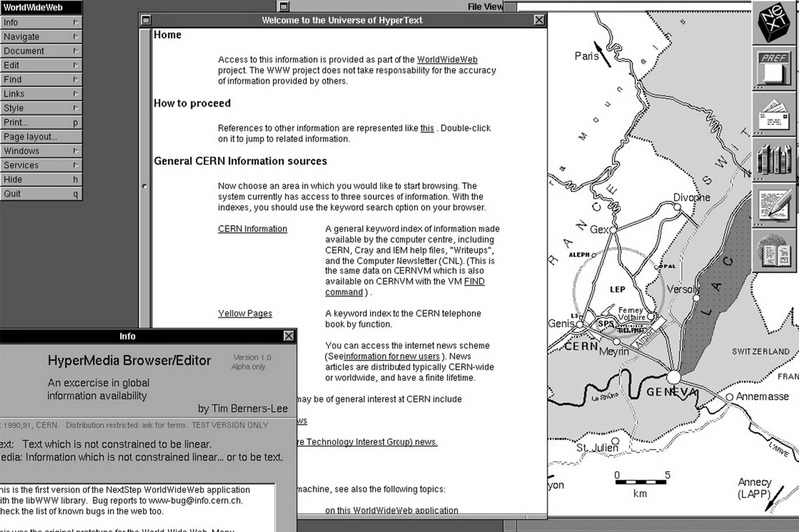Click the Versoix label on the map
The image size is (799, 532).
click(683, 289)
